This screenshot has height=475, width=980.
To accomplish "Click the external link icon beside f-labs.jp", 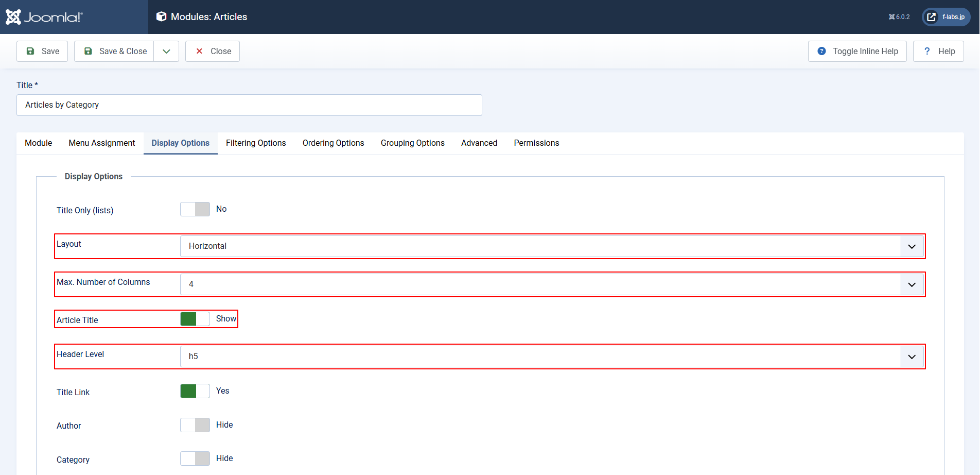I will [x=931, y=16].
